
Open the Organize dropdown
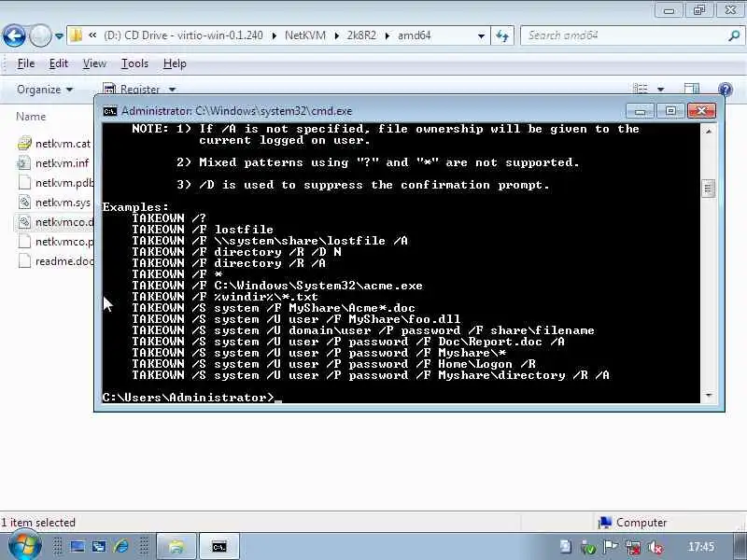click(45, 90)
